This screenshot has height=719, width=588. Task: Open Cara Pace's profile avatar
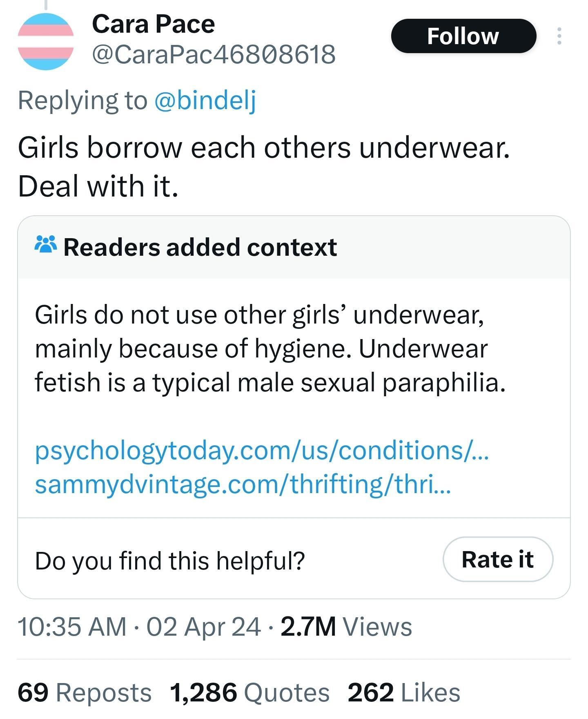pos(46,41)
